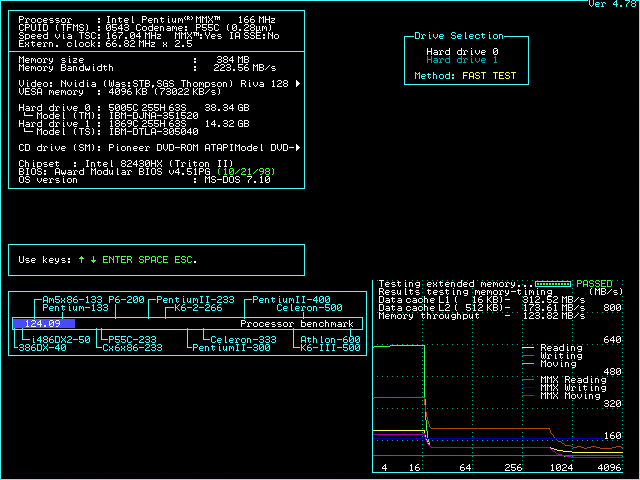Viewport: 640px width, 480px height.
Task: Click the Hard drive 0 38.34 GB line
Action: (134, 108)
